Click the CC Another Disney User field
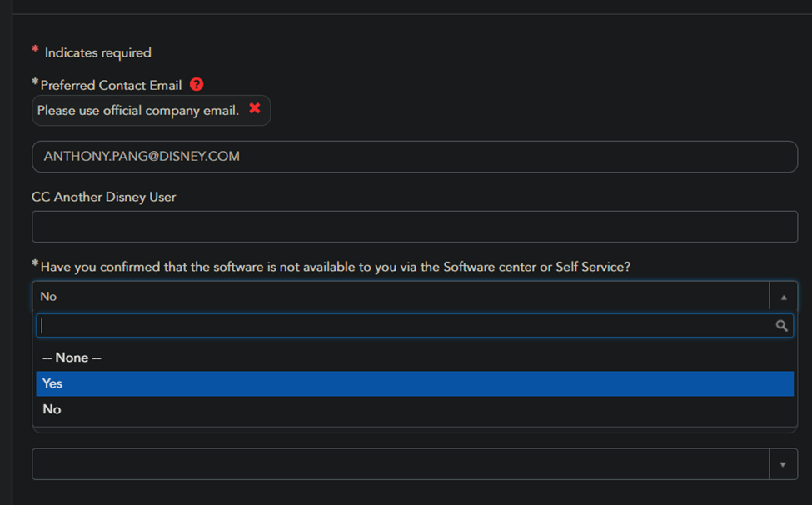The image size is (812, 505). coord(414,227)
